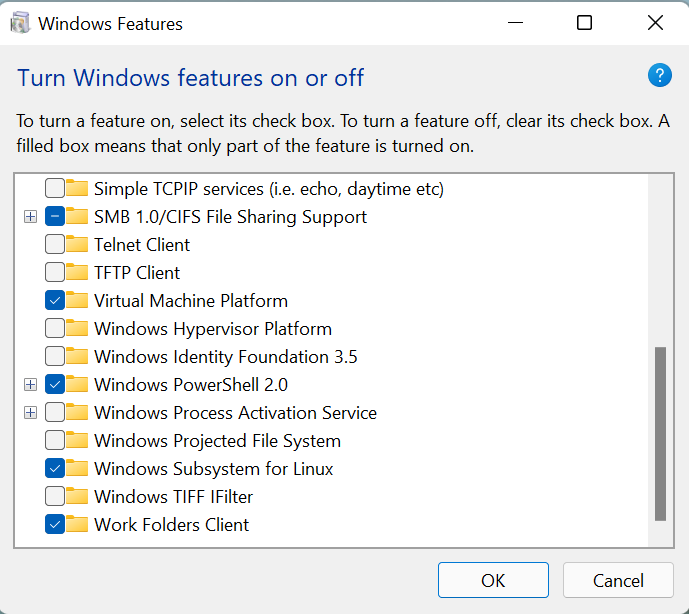This screenshot has height=614, width=689.
Task: Click the Cancel button
Action: (618, 580)
